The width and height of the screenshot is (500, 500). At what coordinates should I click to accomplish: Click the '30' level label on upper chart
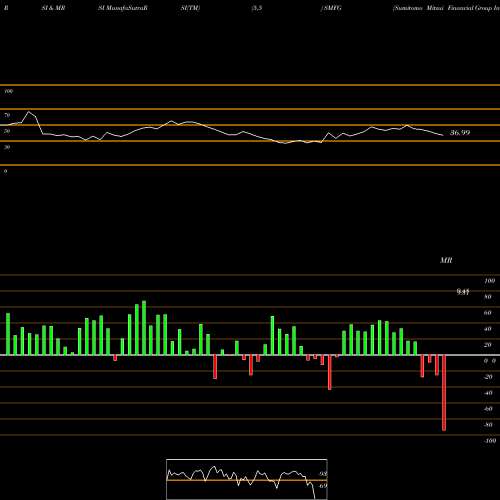(7, 147)
